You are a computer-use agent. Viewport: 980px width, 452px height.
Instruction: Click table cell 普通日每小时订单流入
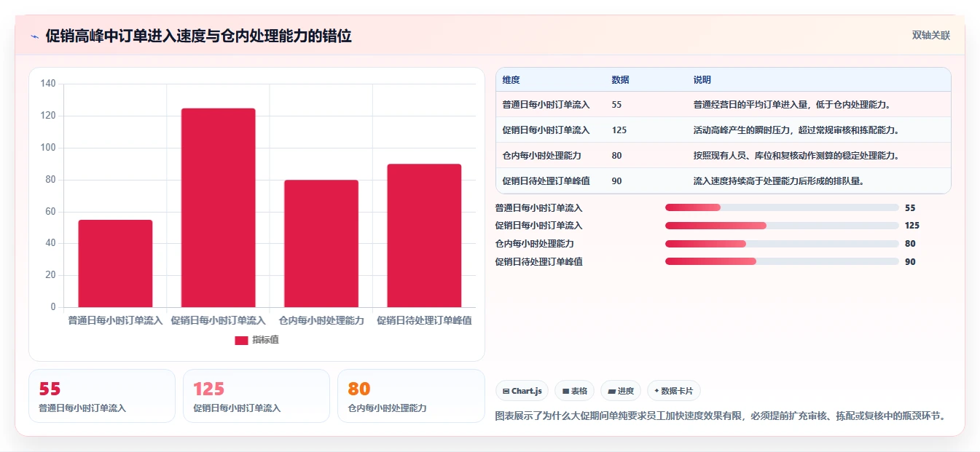[546, 105]
